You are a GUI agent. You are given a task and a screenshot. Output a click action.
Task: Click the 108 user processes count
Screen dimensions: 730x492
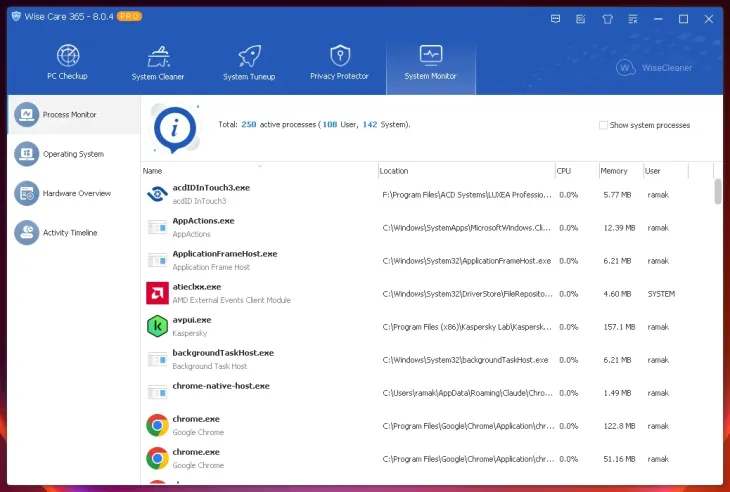(x=330, y=124)
